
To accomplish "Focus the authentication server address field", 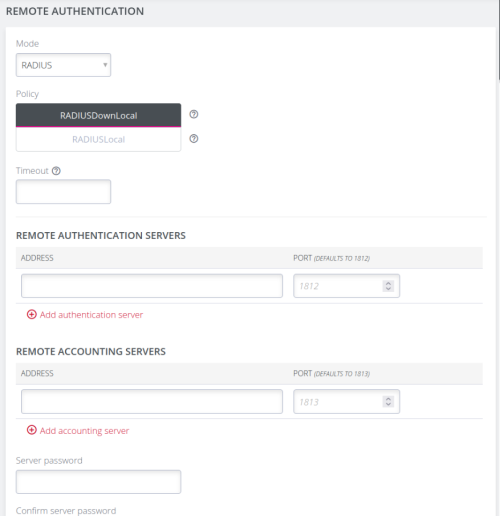I will tap(152, 286).
